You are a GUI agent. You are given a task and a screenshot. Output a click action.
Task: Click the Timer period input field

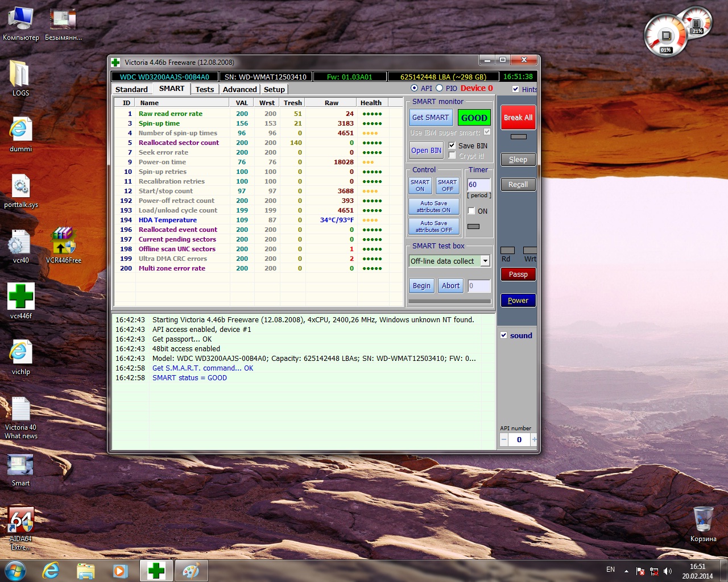(x=479, y=185)
